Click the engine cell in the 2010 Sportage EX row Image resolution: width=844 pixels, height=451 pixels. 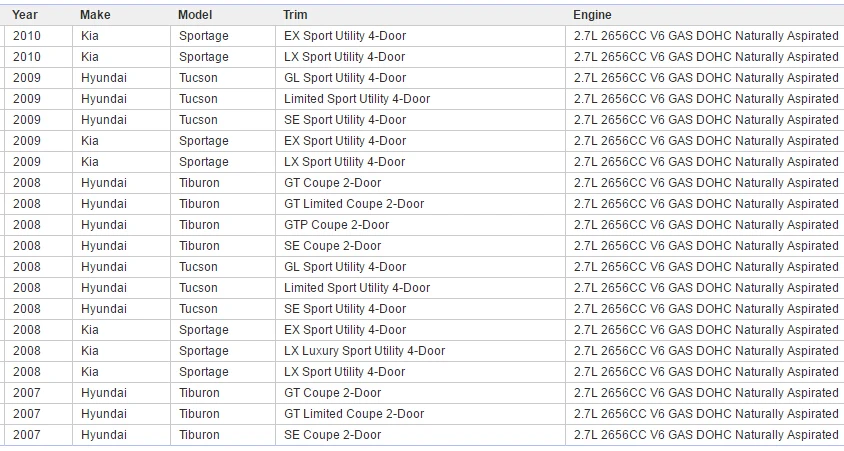click(705, 36)
